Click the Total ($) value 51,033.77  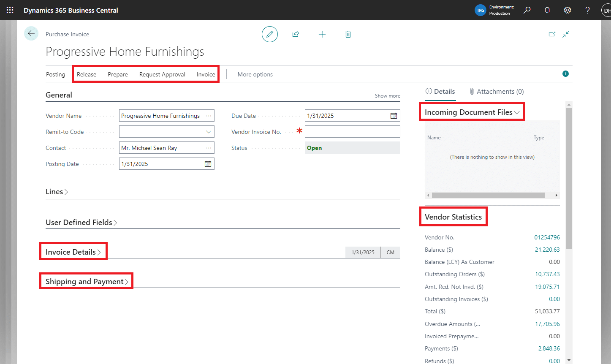click(547, 311)
